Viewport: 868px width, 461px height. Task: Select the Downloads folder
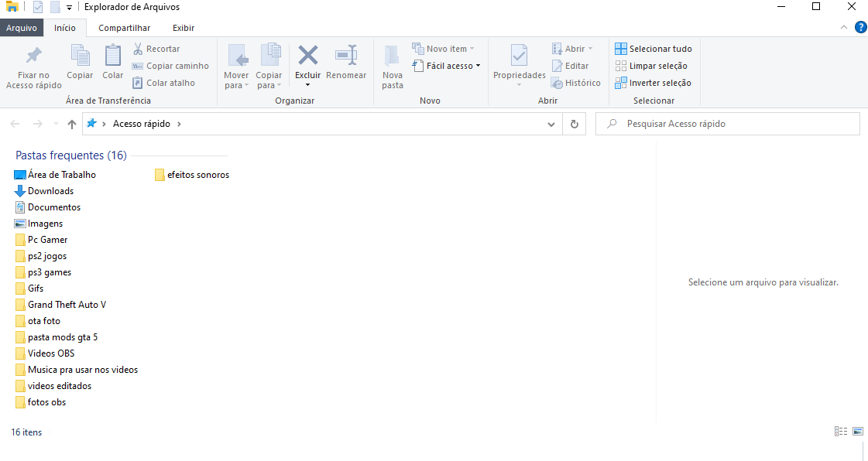click(43, 191)
